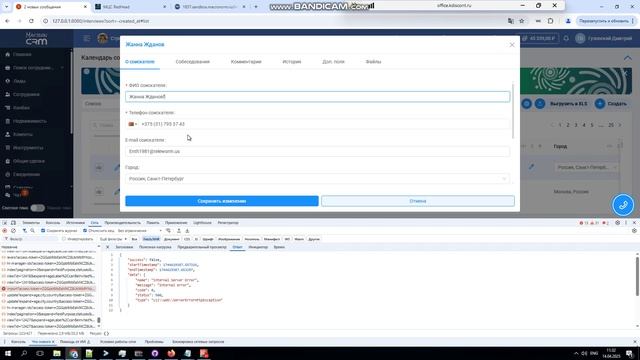
Task: Reload the browser page
Action: coord(31,21)
